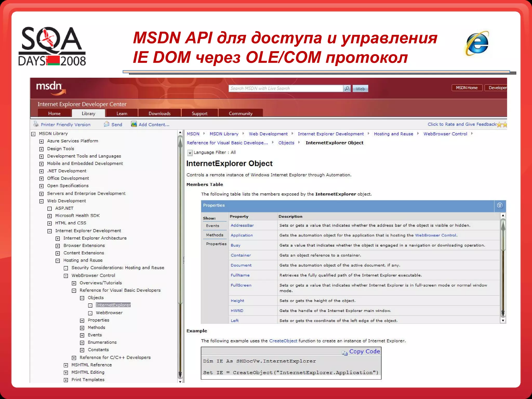Expand .NET Development node

(41, 171)
